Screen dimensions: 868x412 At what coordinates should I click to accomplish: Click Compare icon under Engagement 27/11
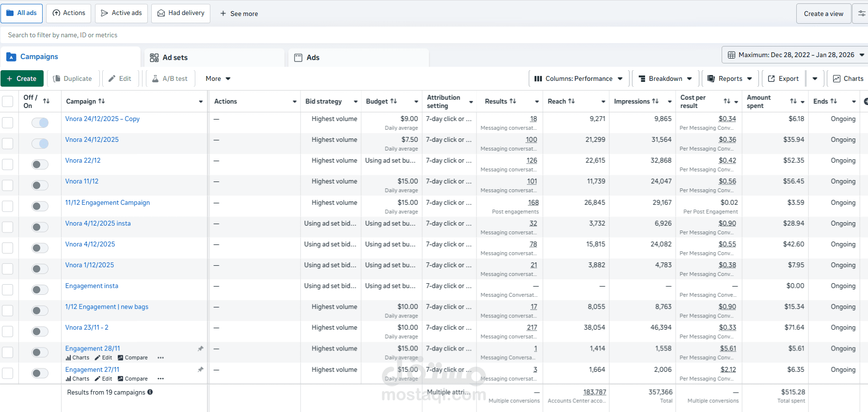pos(121,379)
